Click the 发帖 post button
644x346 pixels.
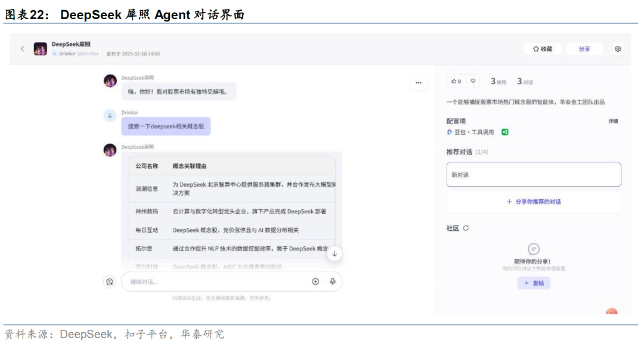point(534,283)
